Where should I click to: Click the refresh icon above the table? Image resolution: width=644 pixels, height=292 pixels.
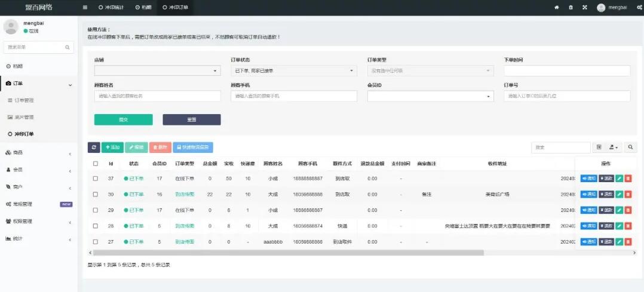click(x=94, y=147)
